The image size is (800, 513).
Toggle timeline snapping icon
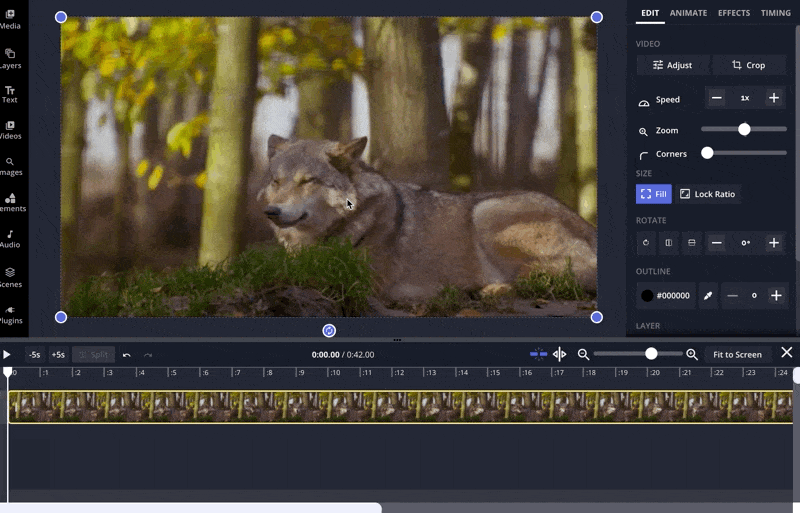[539, 354]
